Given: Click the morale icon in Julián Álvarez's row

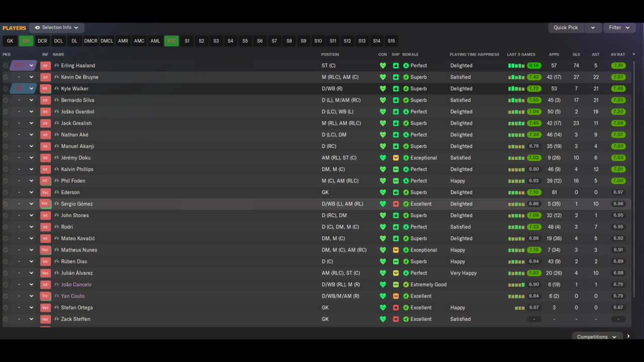Looking at the screenshot, I should tap(406, 273).
